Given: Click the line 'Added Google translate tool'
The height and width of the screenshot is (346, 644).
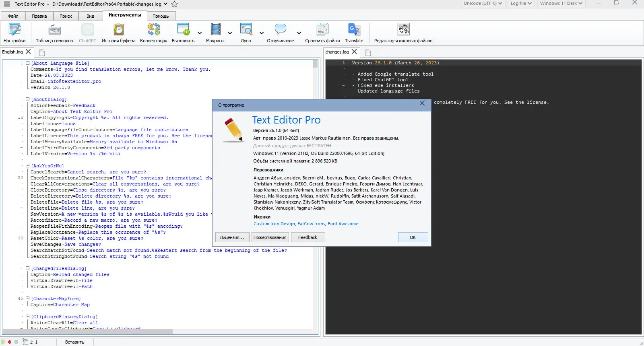Looking at the screenshot, I should click(x=396, y=74).
